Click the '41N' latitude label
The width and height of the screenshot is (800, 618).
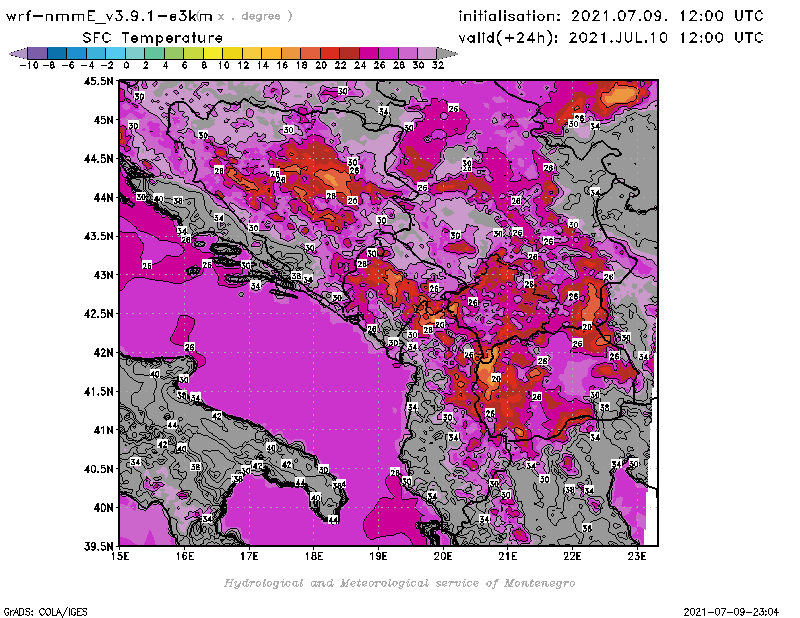(104, 430)
